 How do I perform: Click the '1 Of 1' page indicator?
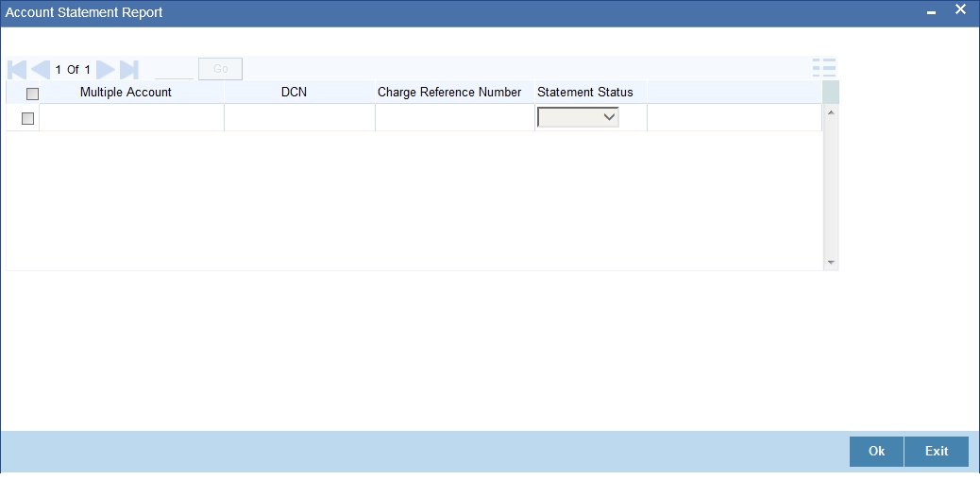coord(73,70)
